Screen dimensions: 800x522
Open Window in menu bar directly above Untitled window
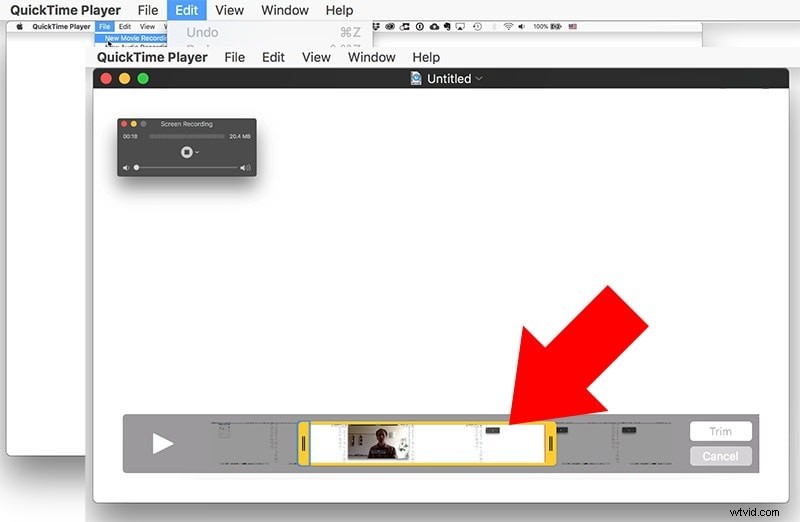(371, 57)
